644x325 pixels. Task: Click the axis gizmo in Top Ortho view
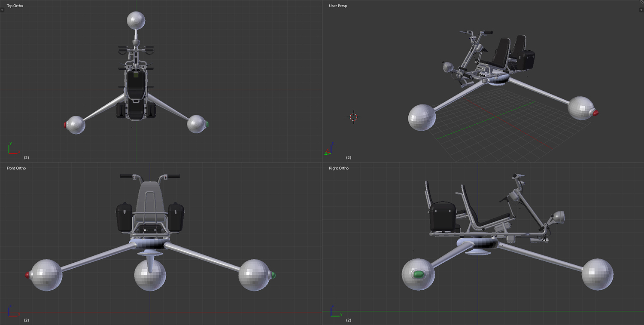pyautogui.click(x=13, y=148)
